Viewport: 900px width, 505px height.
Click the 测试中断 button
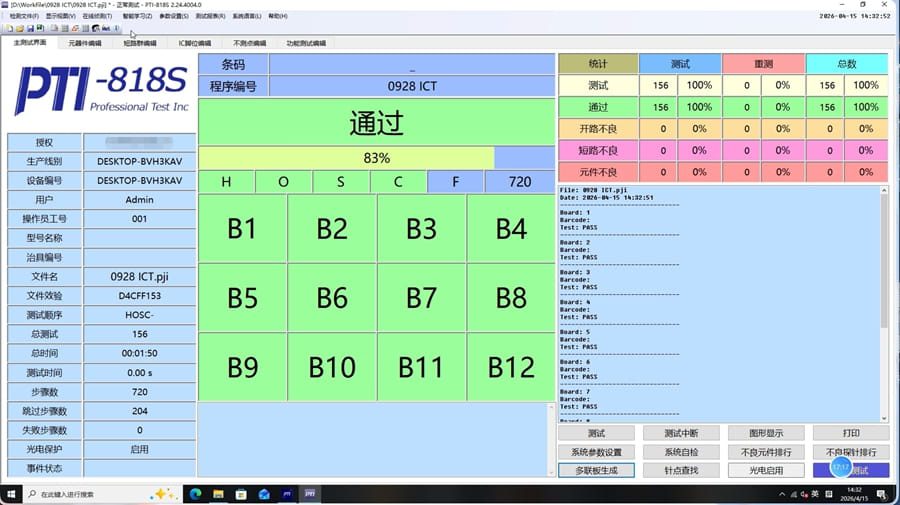click(x=681, y=433)
